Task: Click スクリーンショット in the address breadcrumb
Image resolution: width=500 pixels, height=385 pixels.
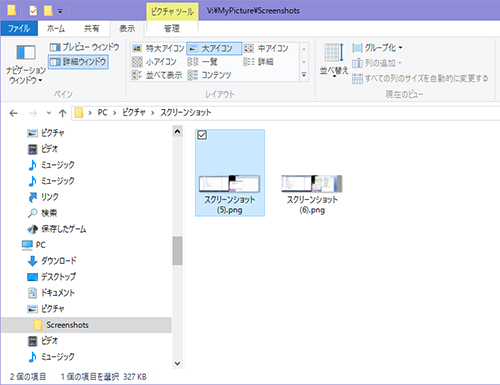Action: coord(185,113)
